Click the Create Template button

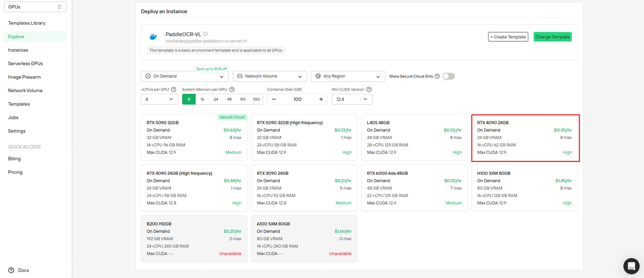(x=508, y=37)
